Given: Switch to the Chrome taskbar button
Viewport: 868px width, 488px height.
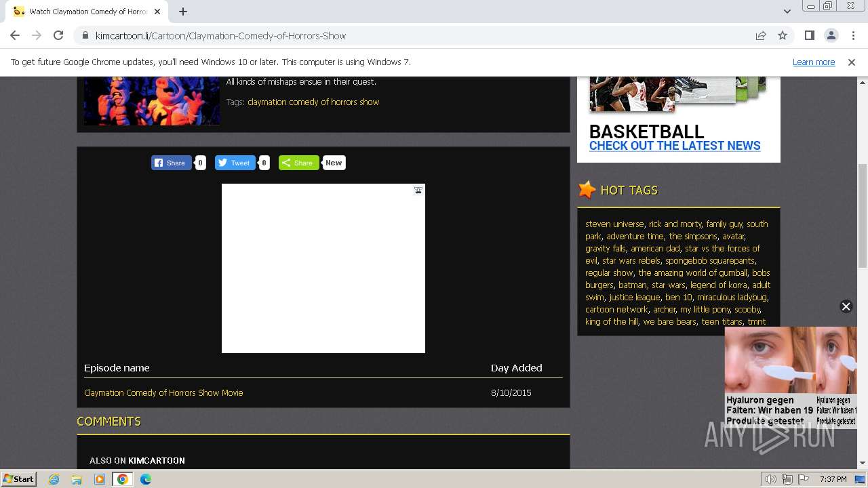Looking at the screenshot, I should tap(123, 479).
